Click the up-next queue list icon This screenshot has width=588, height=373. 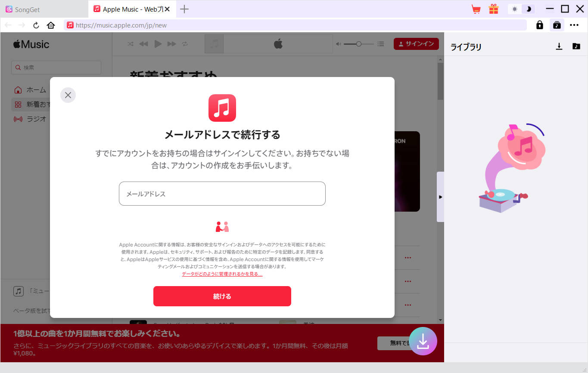380,43
